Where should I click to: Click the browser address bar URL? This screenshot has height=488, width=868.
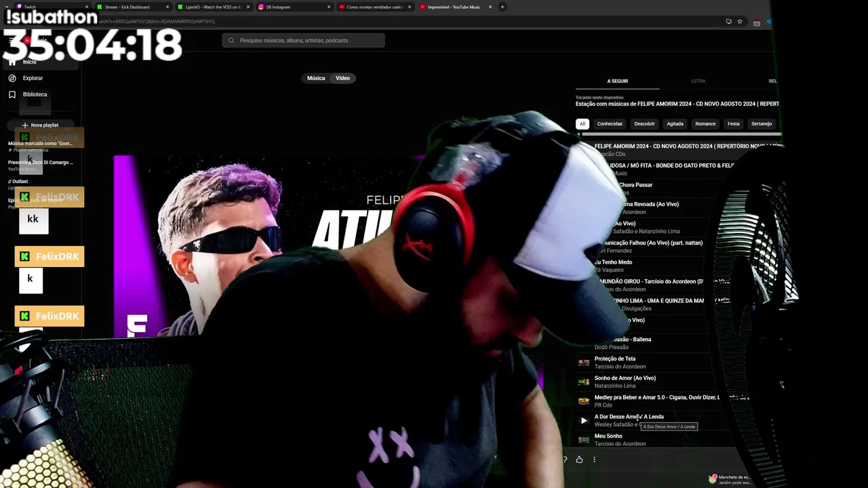click(x=157, y=22)
